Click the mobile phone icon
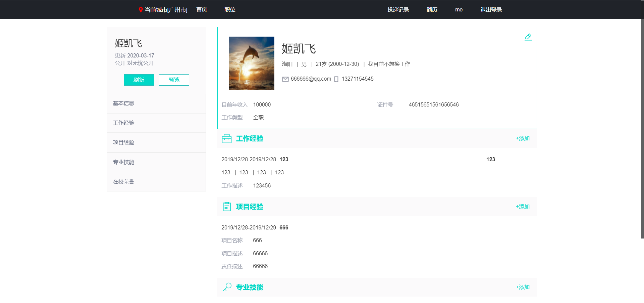644x303 pixels. coord(336,79)
